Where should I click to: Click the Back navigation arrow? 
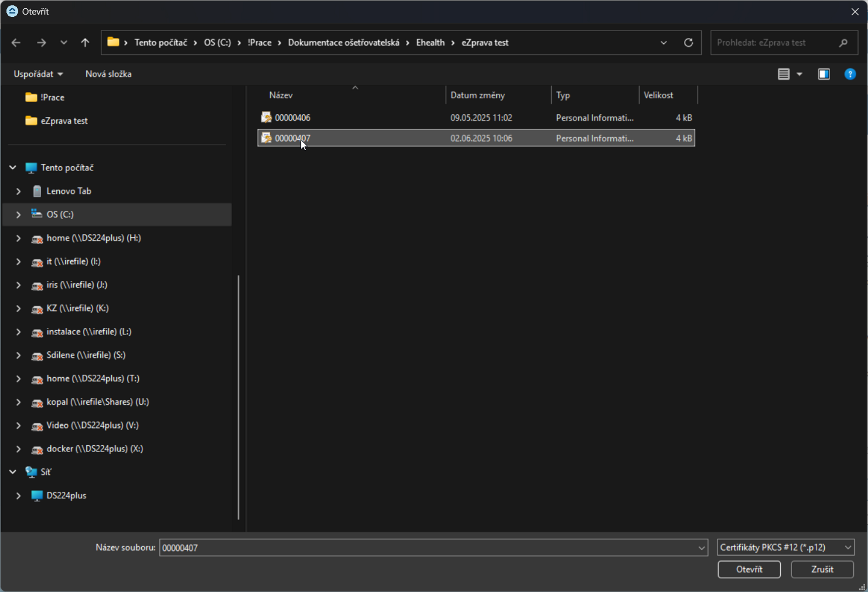pyautogui.click(x=16, y=43)
